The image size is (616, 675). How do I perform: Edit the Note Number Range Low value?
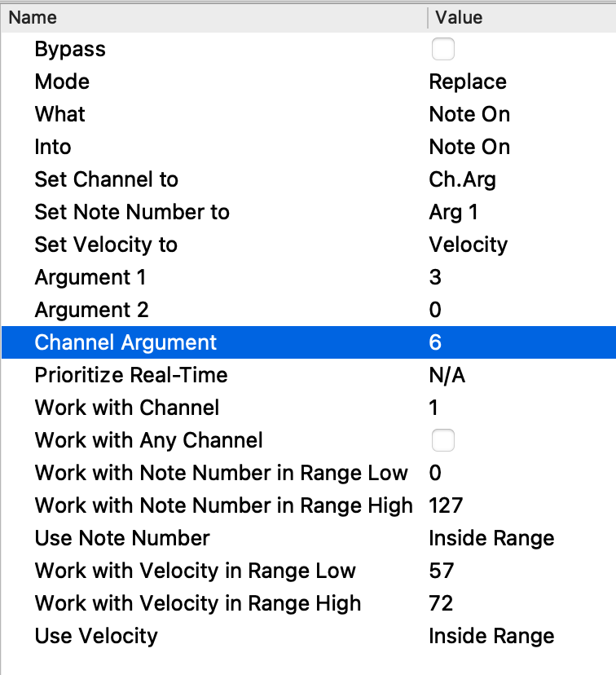point(435,474)
